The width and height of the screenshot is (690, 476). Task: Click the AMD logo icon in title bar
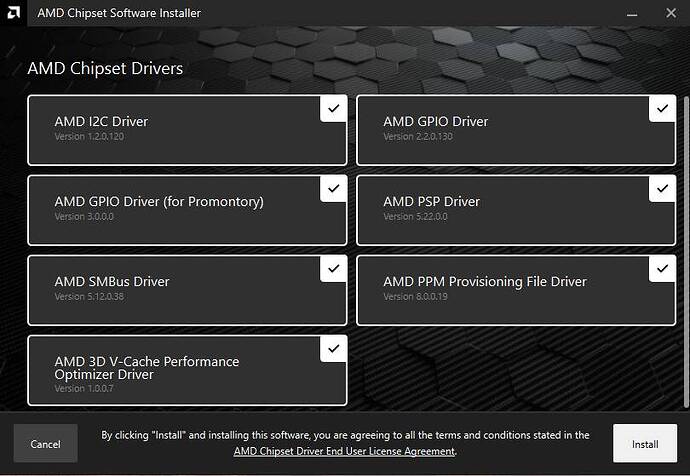click(x=14, y=13)
